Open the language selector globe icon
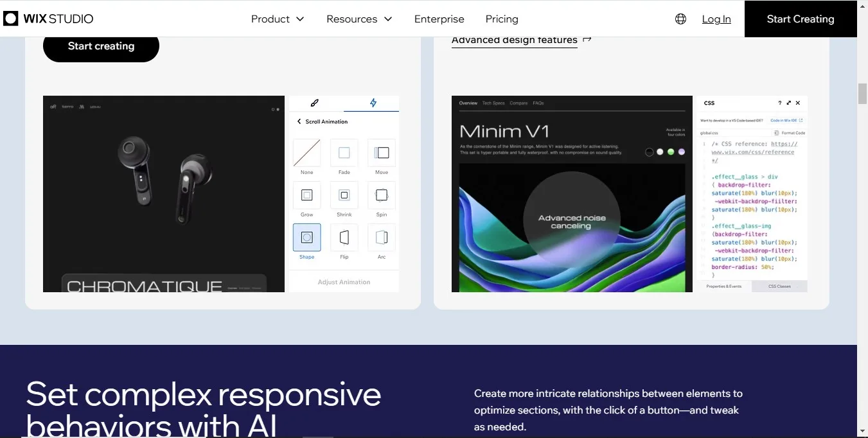 [680, 19]
